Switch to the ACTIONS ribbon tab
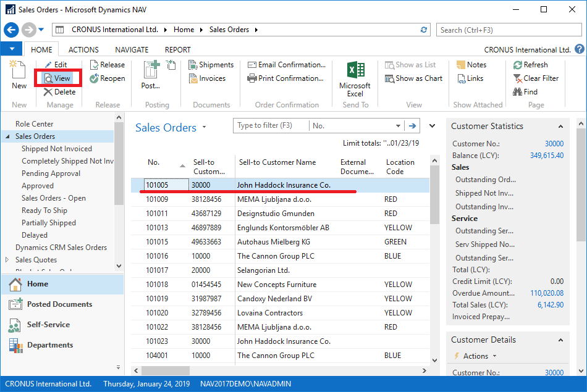Screen dimensions: 587x392 tap(83, 49)
